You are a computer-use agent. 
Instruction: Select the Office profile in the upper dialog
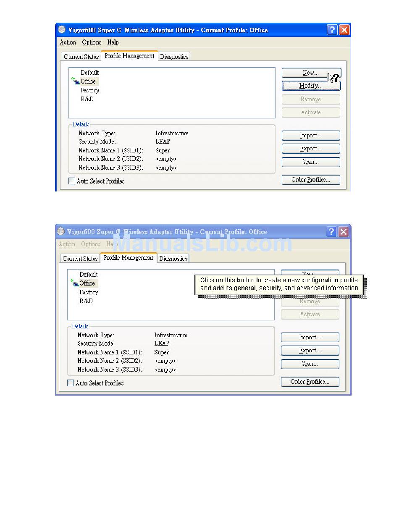88,81
